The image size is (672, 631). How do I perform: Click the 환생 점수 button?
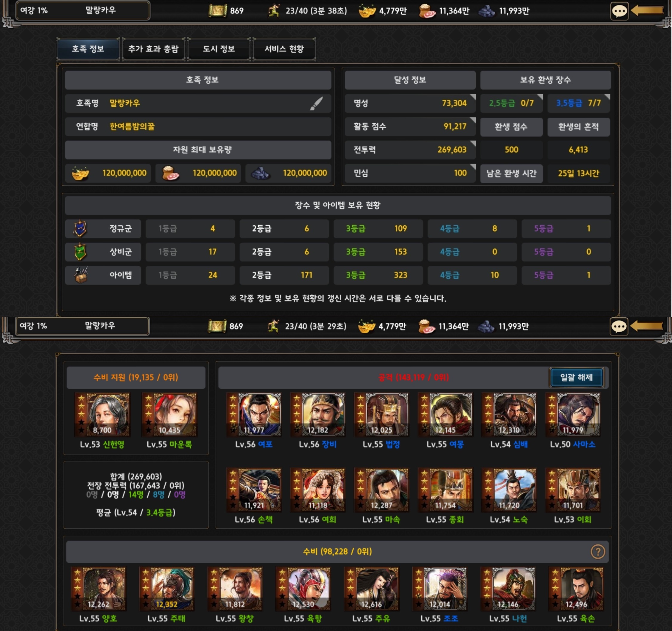tap(511, 127)
